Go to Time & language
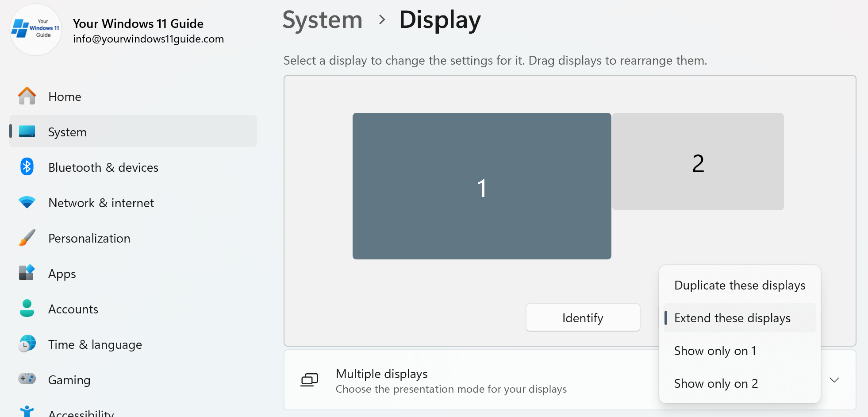 pyautogui.click(x=133, y=344)
